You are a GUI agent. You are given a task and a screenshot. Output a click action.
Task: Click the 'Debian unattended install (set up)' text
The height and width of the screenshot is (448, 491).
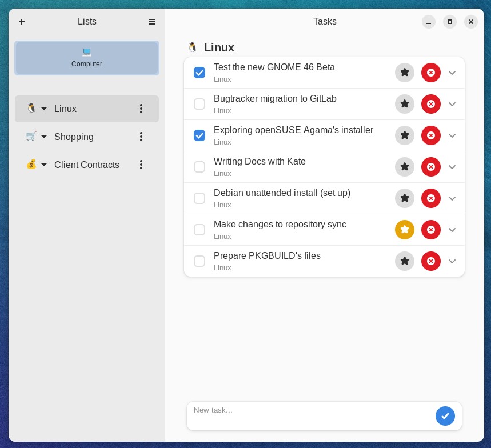click(282, 193)
